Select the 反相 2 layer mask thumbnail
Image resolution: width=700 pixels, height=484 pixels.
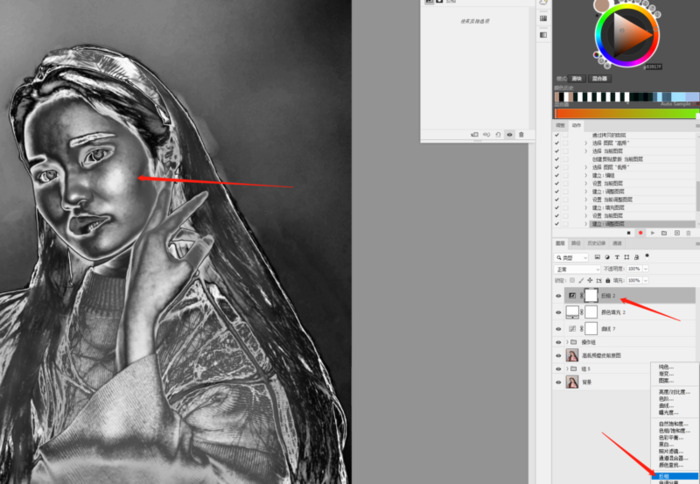pyautogui.click(x=591, y=296)
